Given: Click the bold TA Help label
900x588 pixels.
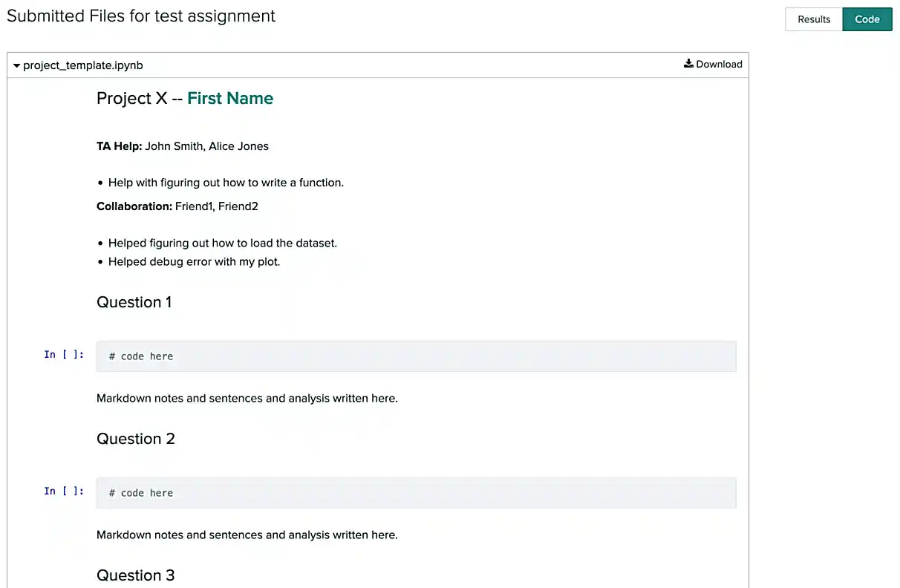Looking at the screenshot, I should [119, 146].
